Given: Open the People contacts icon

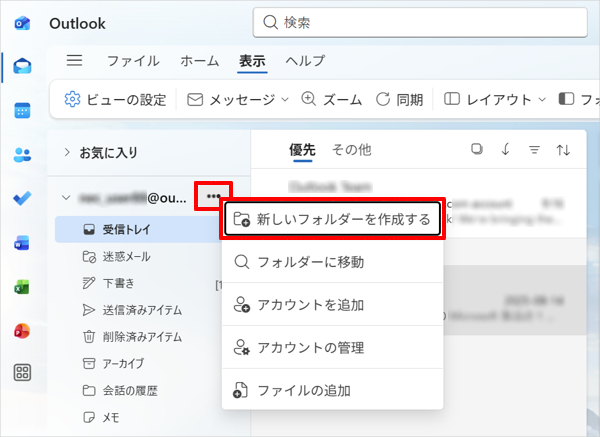Looking at the screenshot, I should (22, 155).
